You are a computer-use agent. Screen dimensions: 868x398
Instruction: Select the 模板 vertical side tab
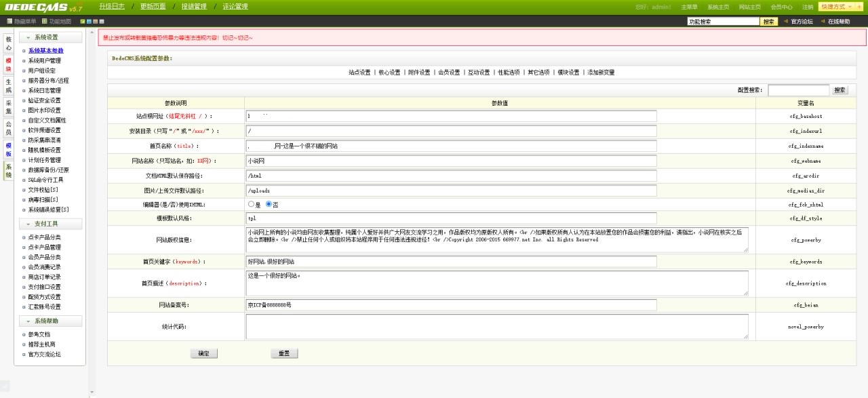point(9,149)
